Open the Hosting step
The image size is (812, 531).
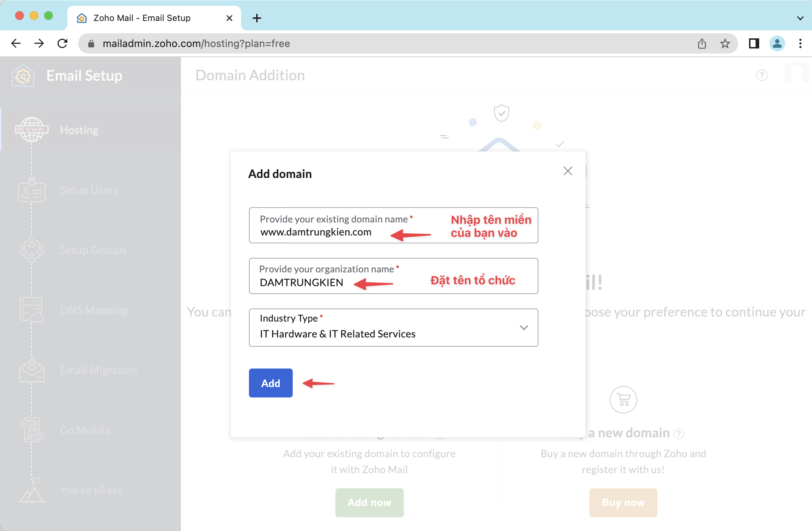click(x=79, y=130)
